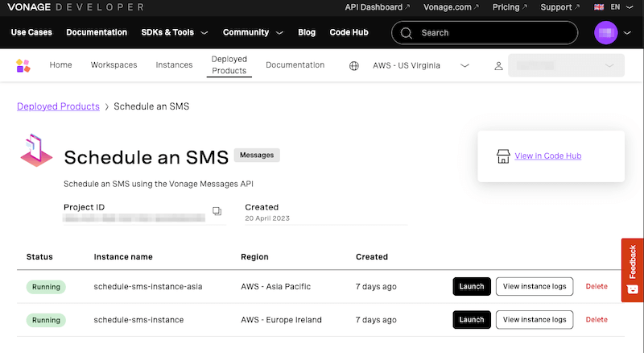The width and height of the screenshot is (644, 353).
Task: Copy the Project ID with copy icon
Action: 217,211
